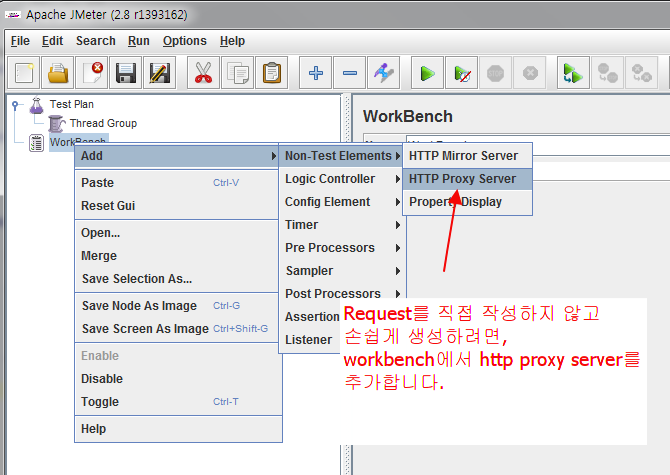Collapse the Test Plan tree node handle
The image size is (670, 475).
tap(15, 104)
